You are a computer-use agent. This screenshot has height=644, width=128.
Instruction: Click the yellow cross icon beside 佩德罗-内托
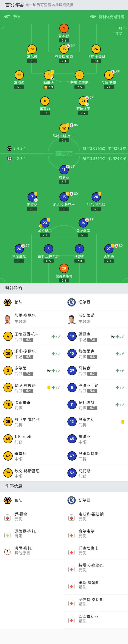[8, 534]
